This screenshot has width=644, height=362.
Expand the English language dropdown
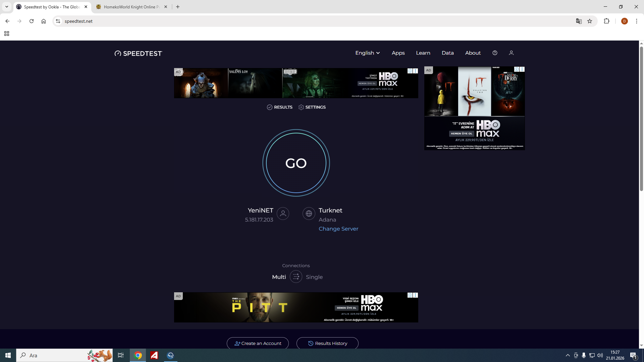pyautogui.click(x=368, y=53)
